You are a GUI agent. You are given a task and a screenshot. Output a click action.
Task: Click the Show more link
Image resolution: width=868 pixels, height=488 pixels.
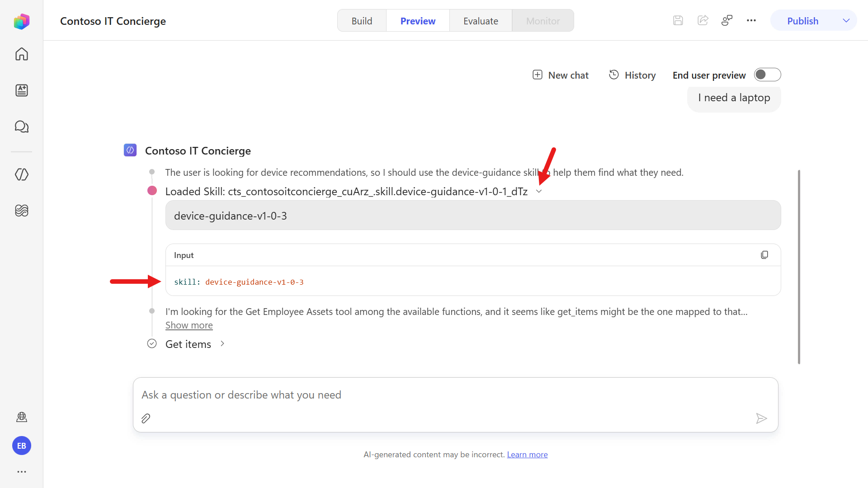click(x=189, y=325)
